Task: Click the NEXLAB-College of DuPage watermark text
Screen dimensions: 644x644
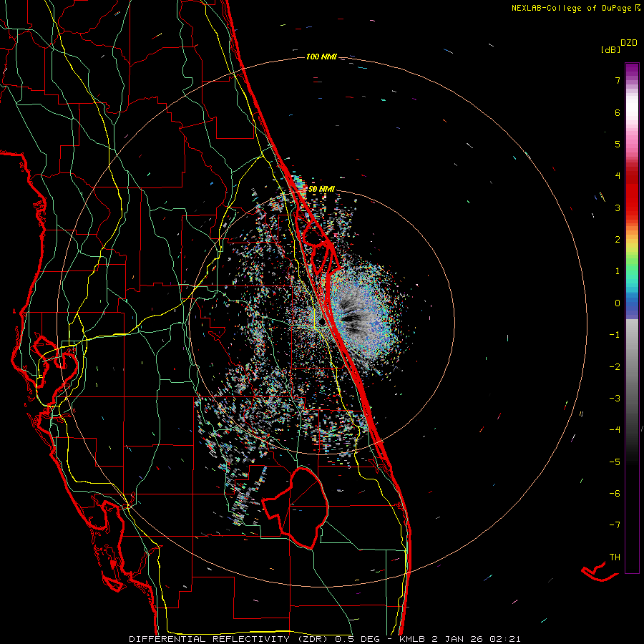Action: pyautogui.click(x=572, y=8)
